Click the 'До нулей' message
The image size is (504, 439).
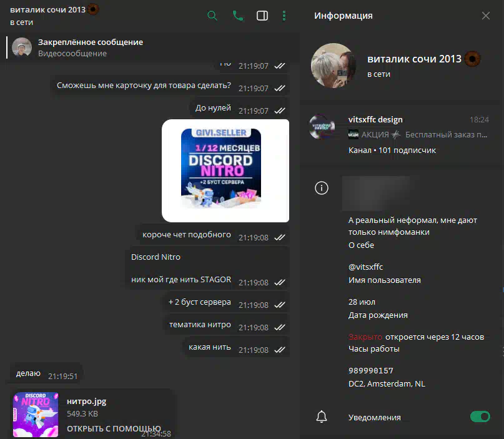tap(213, 108)
